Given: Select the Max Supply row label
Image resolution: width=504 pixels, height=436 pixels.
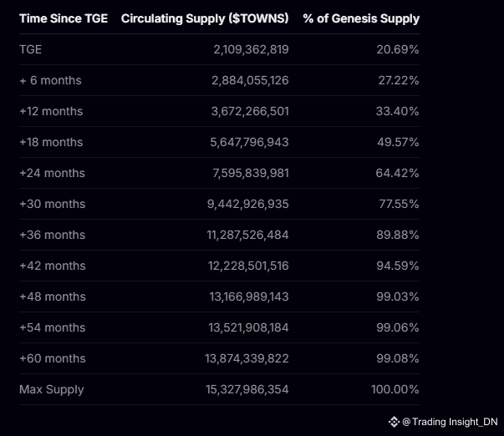Looking at the screenshot, I should click(x=52, y=389).
